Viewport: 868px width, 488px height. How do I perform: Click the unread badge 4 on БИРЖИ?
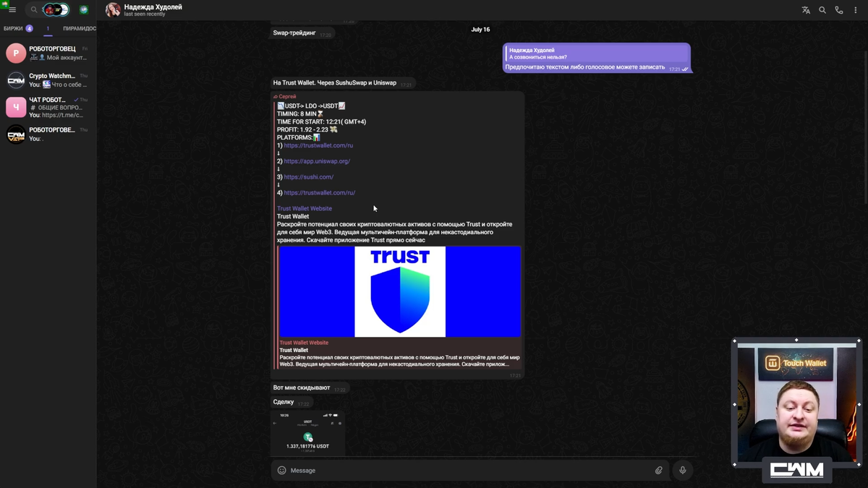pos(29,29)
